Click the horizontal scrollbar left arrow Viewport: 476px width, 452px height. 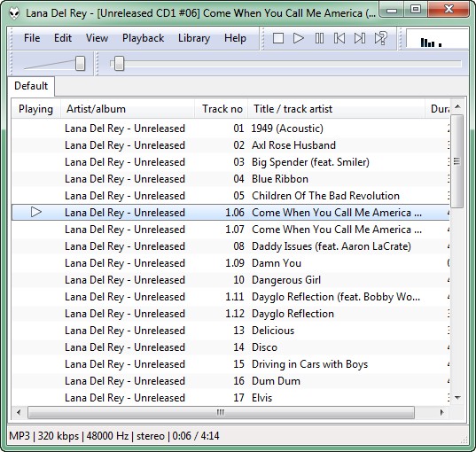click(19, 412)
